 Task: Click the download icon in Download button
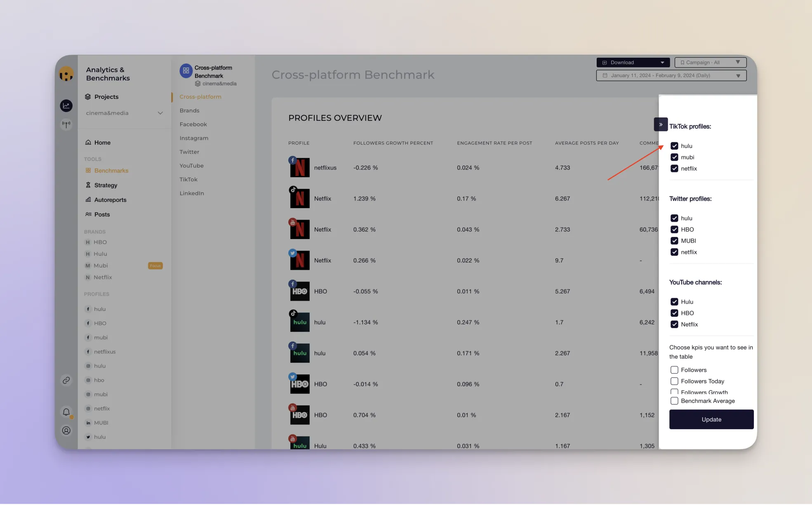[605, 63]
